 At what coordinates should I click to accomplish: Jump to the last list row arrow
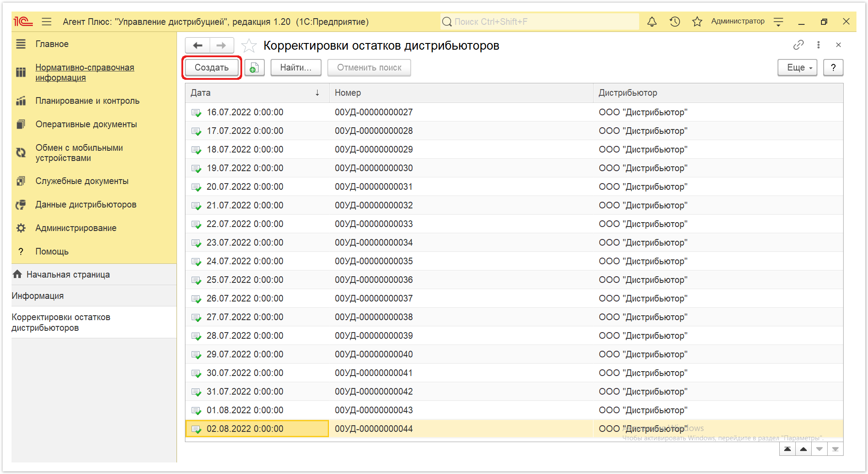[x=835, y=449]
